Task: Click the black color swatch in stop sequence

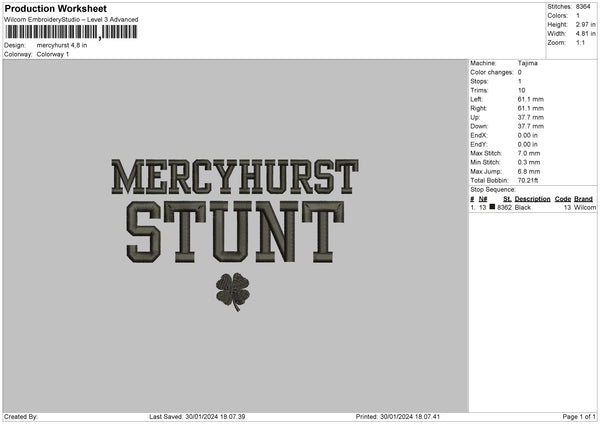Action: coord(492,207)
